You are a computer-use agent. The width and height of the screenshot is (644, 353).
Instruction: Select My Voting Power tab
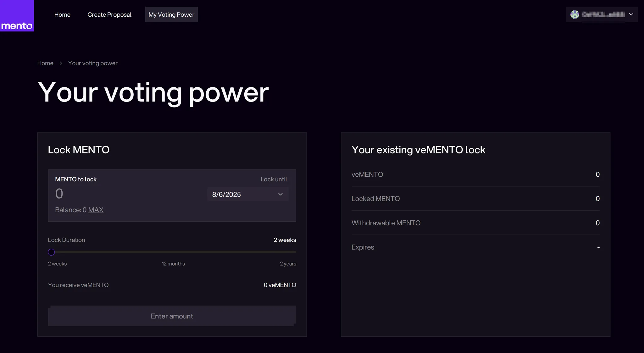pos(171,14)
